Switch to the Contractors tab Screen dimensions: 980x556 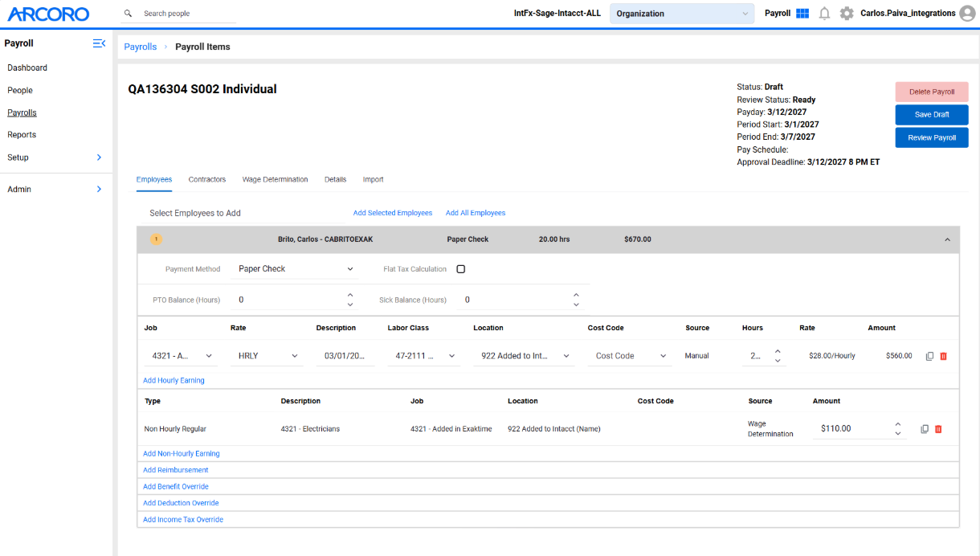tap(207, 179)
